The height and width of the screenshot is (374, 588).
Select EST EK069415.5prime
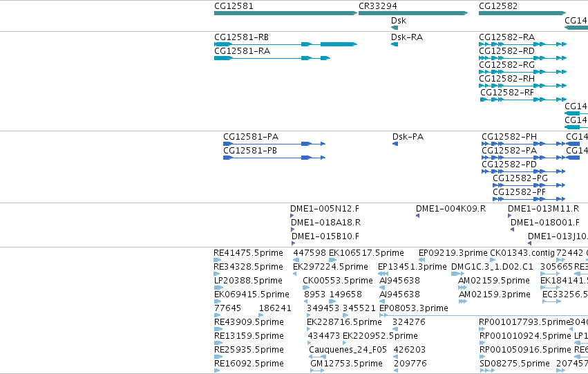216,301
